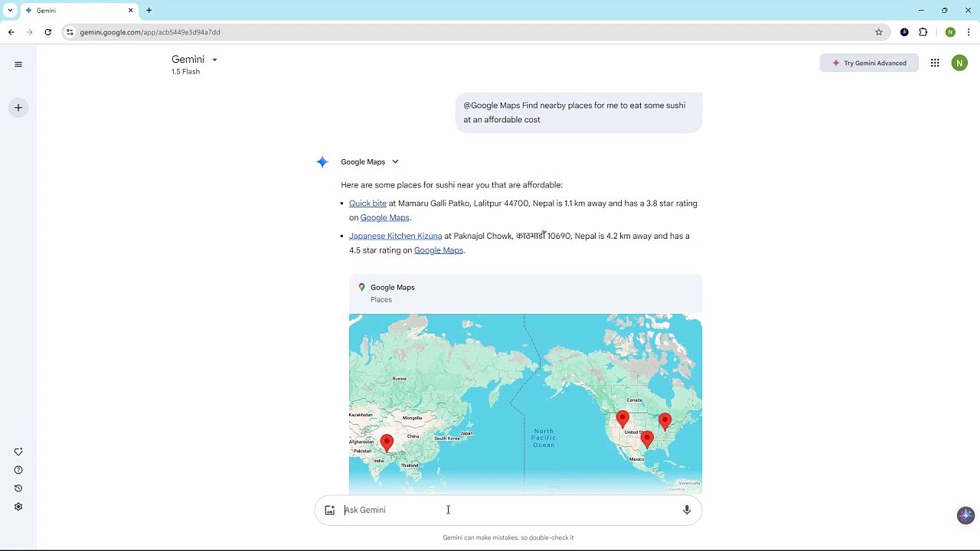The width and height of the screenshot is (980, 551).
Task: Start a new chat with plus icon
Action: click(18, 108)
